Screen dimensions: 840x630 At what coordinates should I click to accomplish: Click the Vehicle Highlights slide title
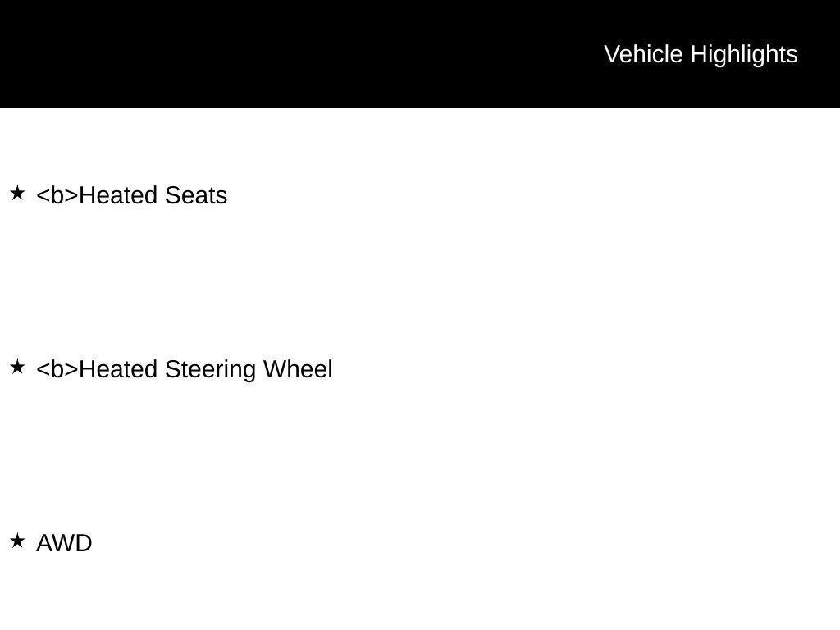pyautogui.click(x=701, y=54)
